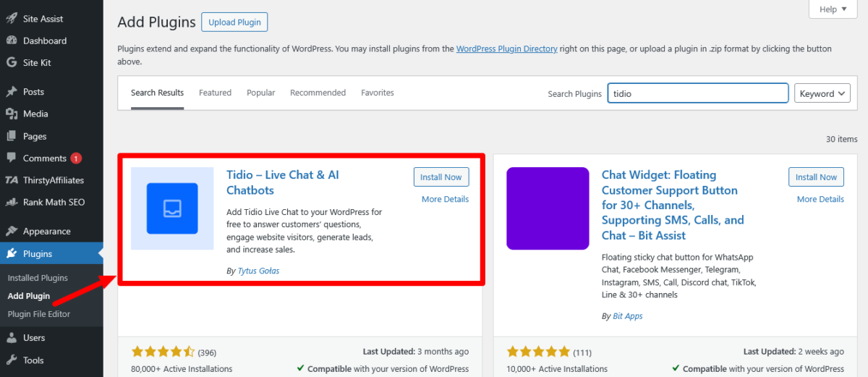Open Plugin File Editor submenu

[x=39, y=314]
